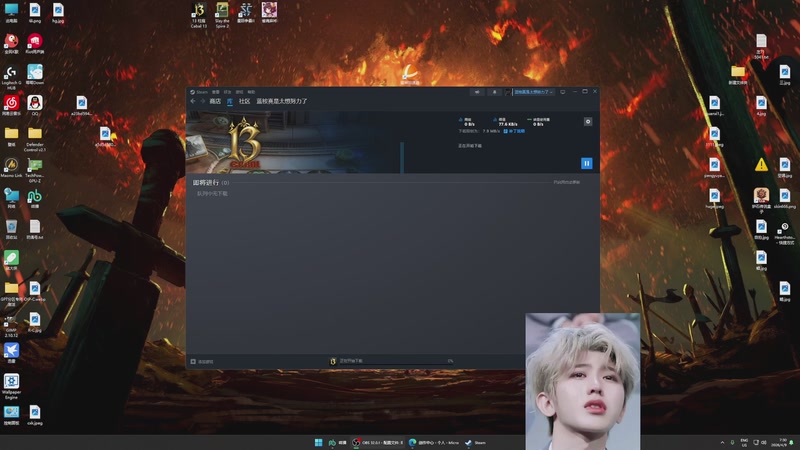Open the Hearthstone shortcut desktop icon
The width and height of the screenshot is (800, 450).
(785, 233)
